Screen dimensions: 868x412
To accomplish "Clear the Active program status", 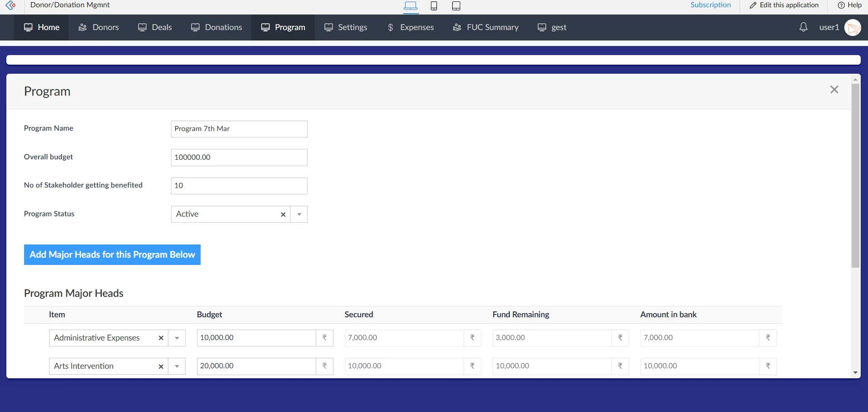I will [283, 214].
